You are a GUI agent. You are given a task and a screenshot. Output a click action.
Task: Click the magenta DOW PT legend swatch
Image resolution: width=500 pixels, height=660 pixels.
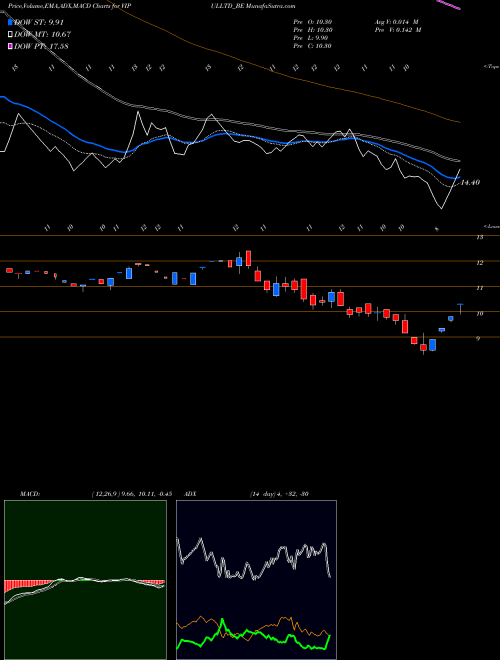[x=10, y=46]
